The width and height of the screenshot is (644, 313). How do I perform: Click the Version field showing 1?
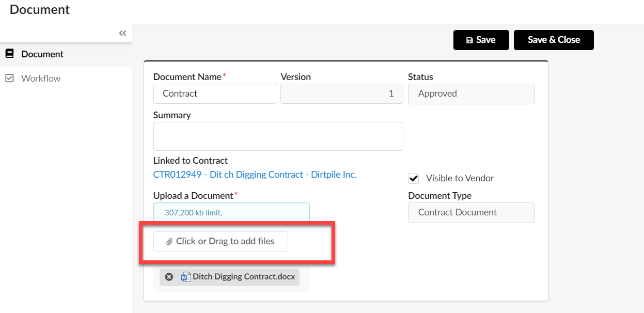342,93
